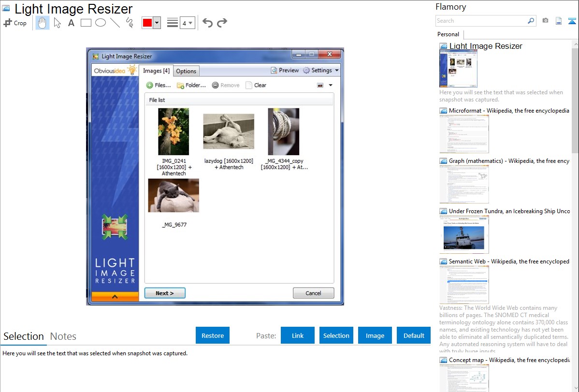Paste as Link button

tap(298, 335)
